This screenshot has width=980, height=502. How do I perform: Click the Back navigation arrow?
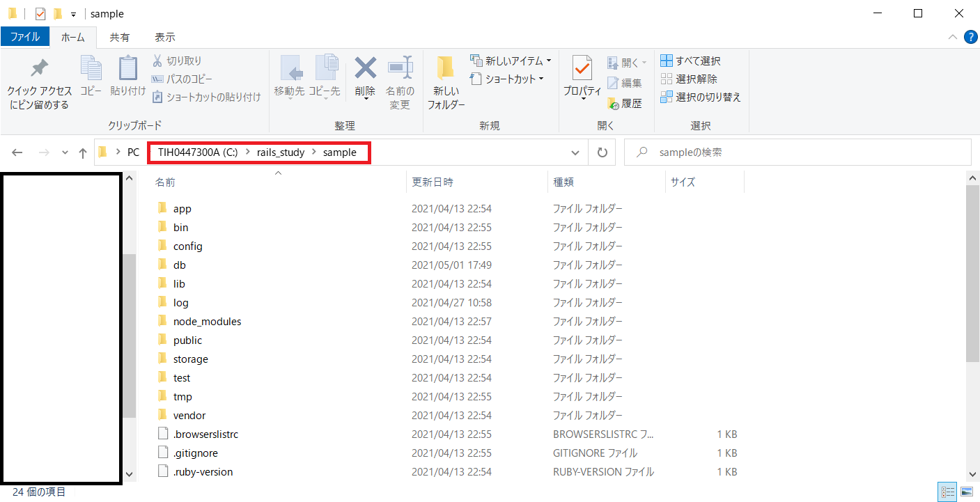17,152
